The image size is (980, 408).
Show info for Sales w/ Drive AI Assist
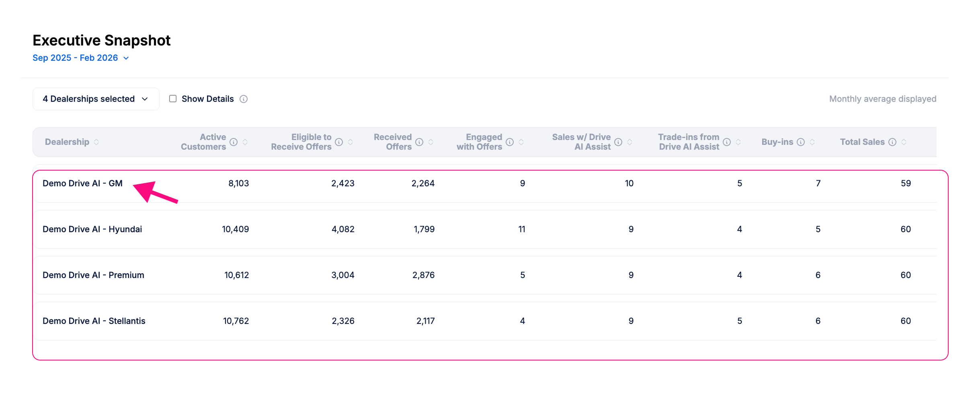(618, 142)
